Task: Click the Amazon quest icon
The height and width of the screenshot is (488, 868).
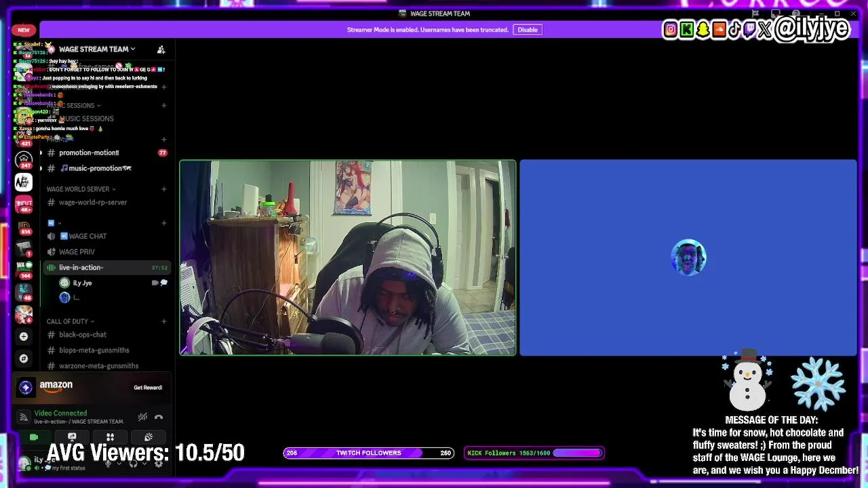Action: [x=26, y=387]
